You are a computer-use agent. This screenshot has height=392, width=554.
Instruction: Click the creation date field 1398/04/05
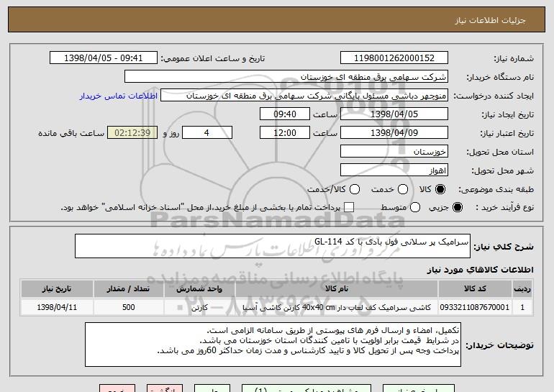394,114
